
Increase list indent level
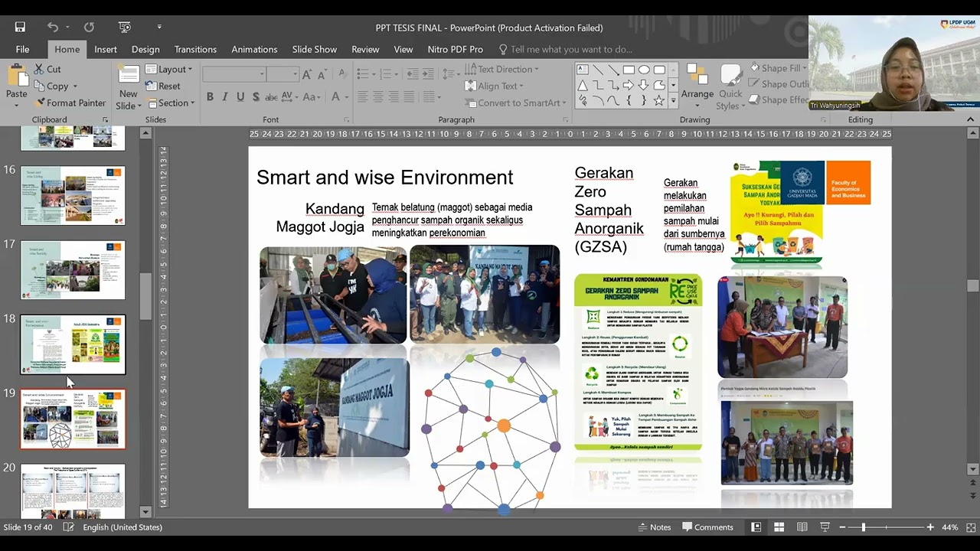click(x=429, y=74)
